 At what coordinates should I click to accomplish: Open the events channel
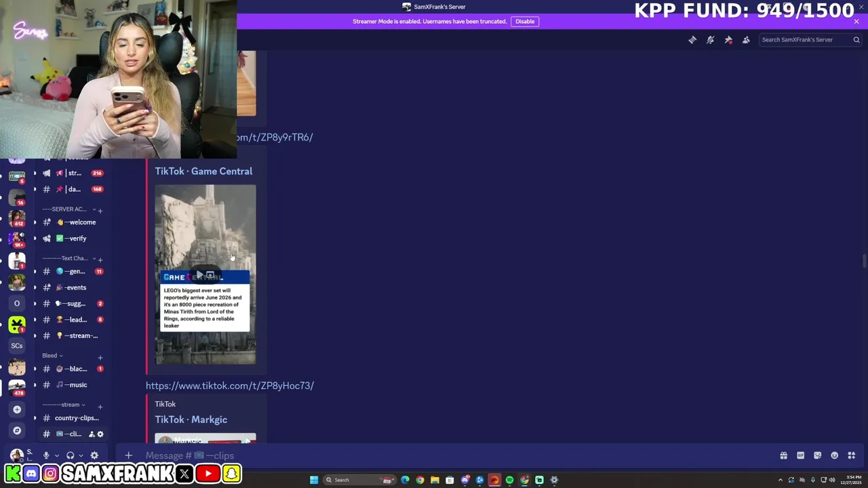point(72,287)
